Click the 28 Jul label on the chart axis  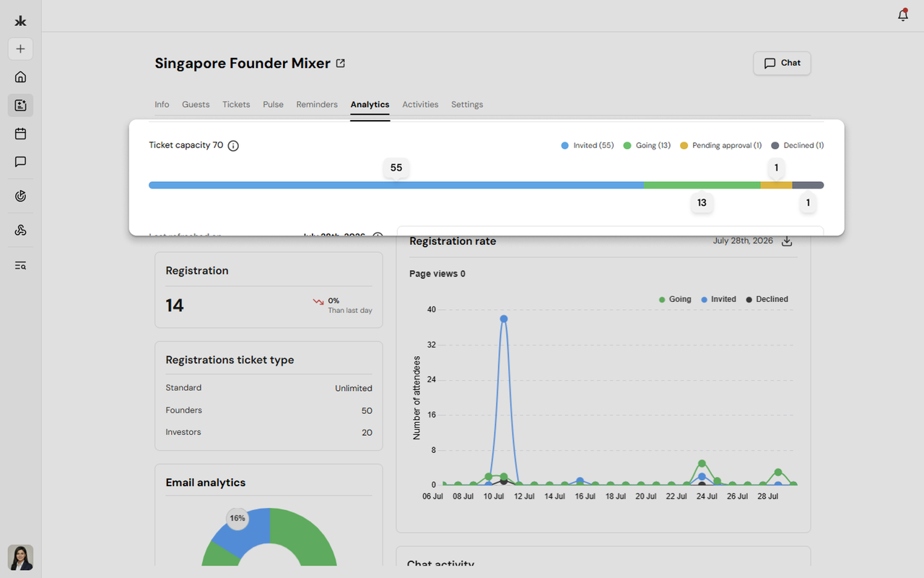click(x=768, y=496)
